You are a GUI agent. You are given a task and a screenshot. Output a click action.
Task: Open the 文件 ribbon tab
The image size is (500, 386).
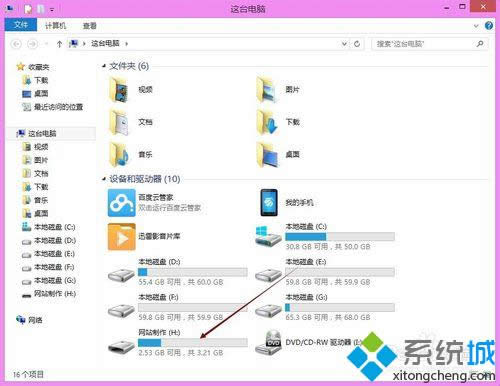coord(21,25)
